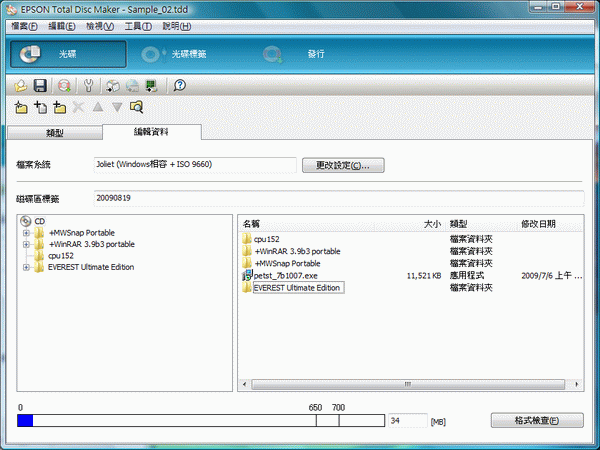The image size is (600, 450).
Task: Select the CD label in the tree
Action: pyautogui.click(x=40, y=221)
